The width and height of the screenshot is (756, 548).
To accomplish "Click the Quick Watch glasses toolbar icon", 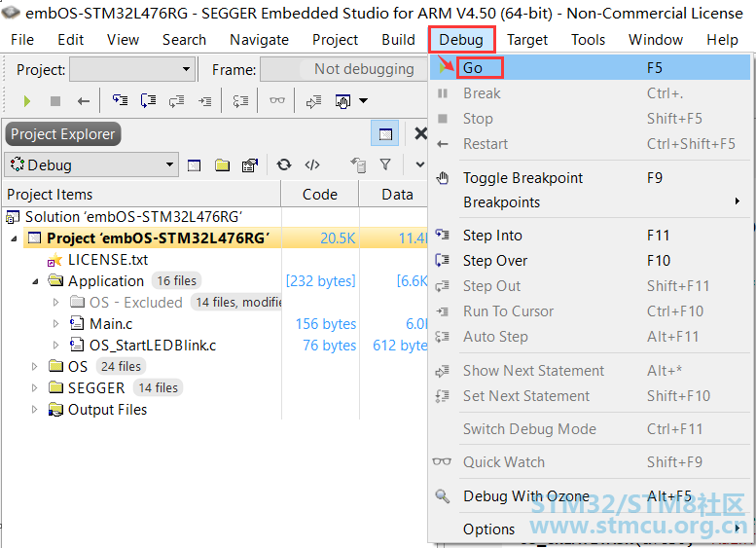I will point(276,100).
